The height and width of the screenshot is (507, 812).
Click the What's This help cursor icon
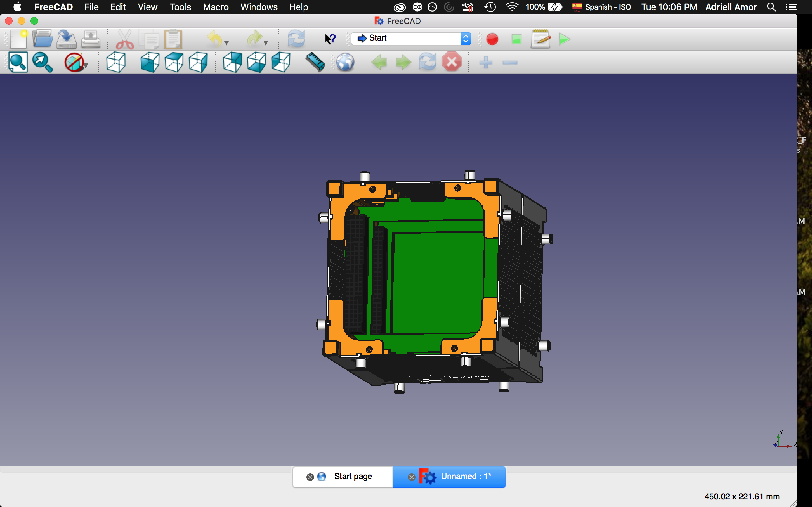point(330,39)
